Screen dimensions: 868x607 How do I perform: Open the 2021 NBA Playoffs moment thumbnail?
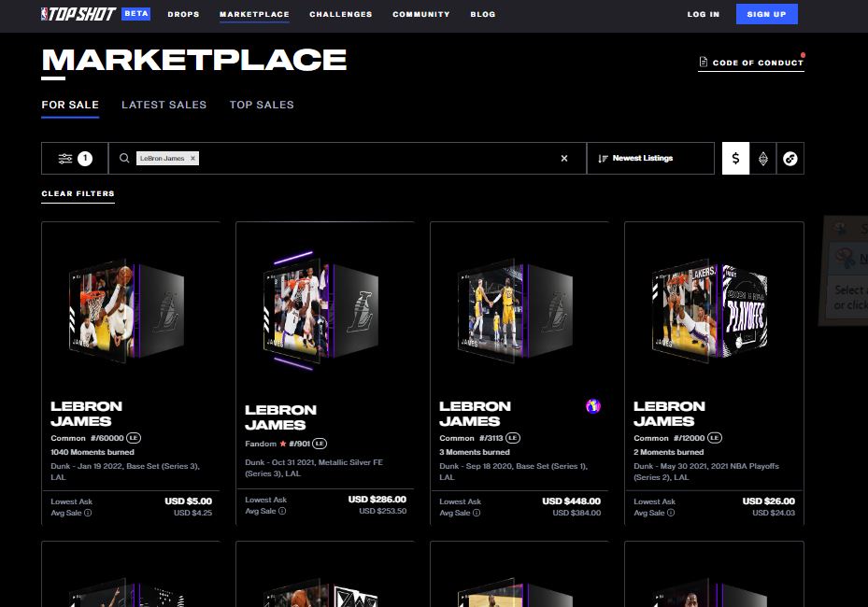710,310
